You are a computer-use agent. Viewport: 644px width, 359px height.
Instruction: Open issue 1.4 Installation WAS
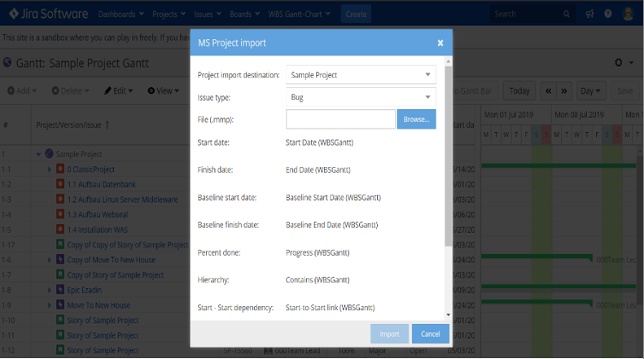click(x=98, y=230)
